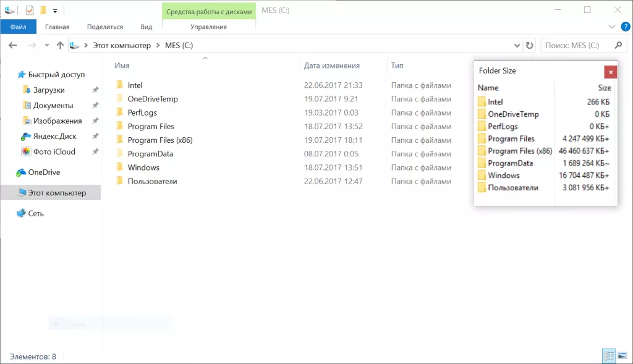Click the Back navigation arrow
Screen dimensions: 633x364
pos(13,45)
